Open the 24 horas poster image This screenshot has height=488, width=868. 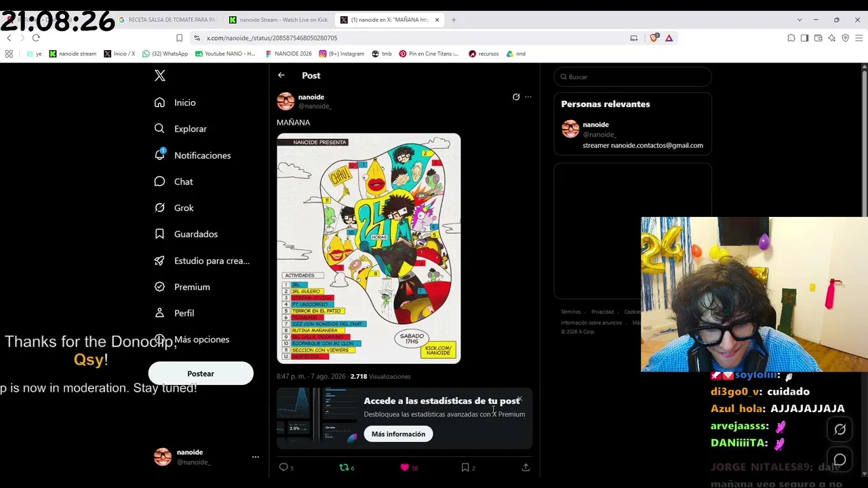[369, 248]
